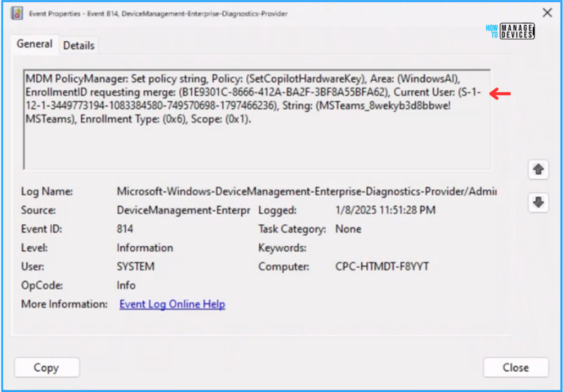Click the Computer value CPC-HTMDT-F8YYT
Image resolution: width=563 pixels, height=392 pixels.
(382, 267)
